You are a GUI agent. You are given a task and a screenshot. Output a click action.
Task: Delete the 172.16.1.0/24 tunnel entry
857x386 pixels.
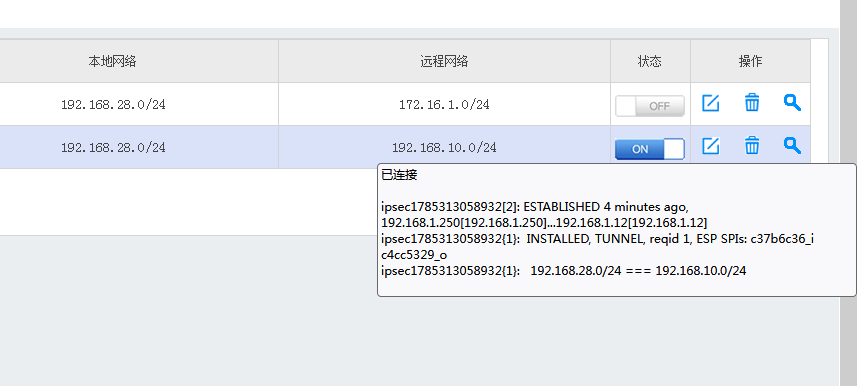752,103
